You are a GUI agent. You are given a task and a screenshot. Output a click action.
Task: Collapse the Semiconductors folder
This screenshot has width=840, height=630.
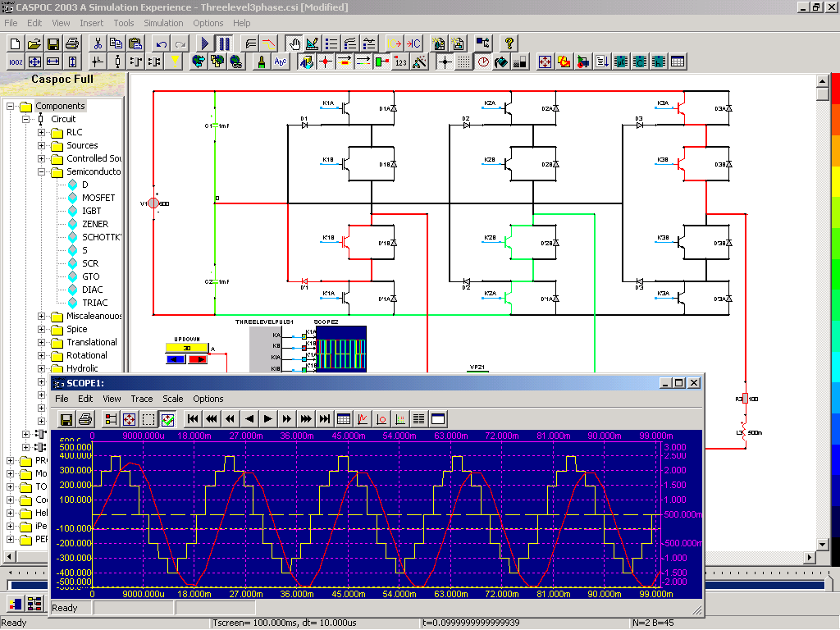point(41,171)
